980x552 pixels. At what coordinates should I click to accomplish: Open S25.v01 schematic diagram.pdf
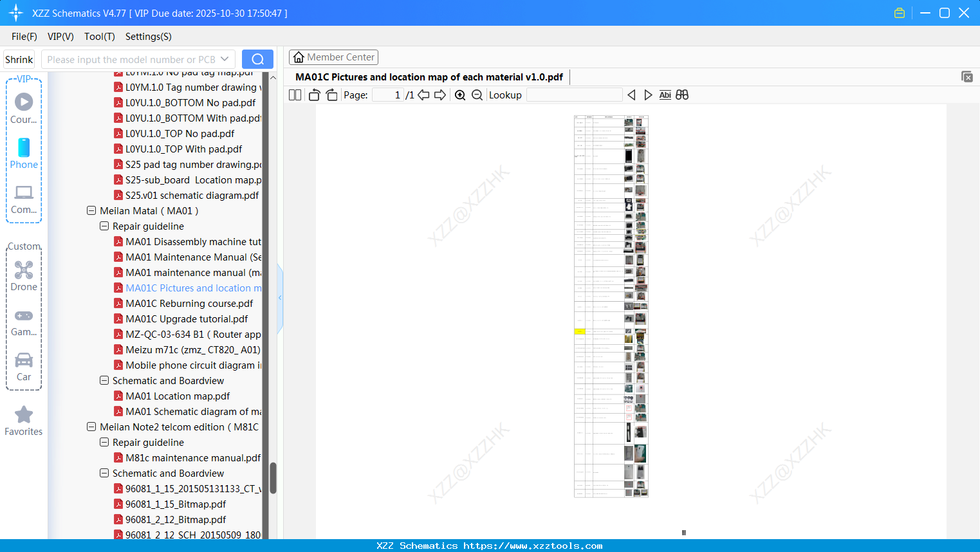pyautogui.click(x=187, y=196)
